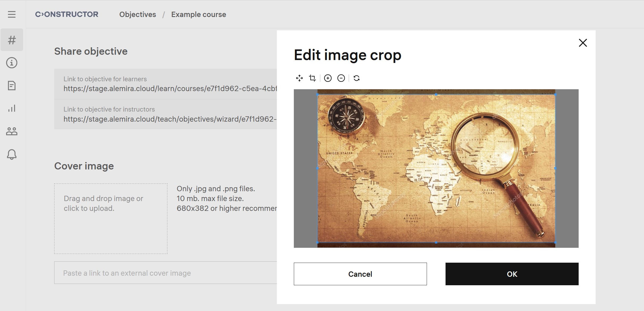
Task: Select the move image tool
Action: point(299,78)
